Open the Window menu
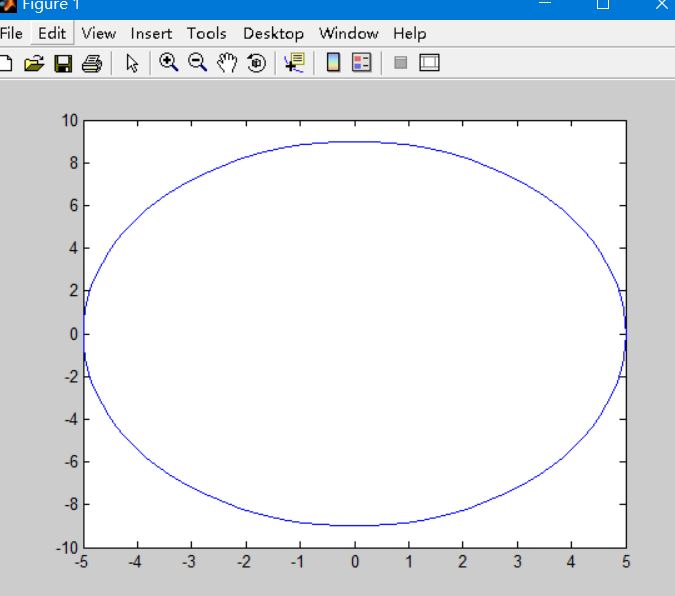Screen dimensions: 675x596 pyautogui.click(x=349, y=34)
